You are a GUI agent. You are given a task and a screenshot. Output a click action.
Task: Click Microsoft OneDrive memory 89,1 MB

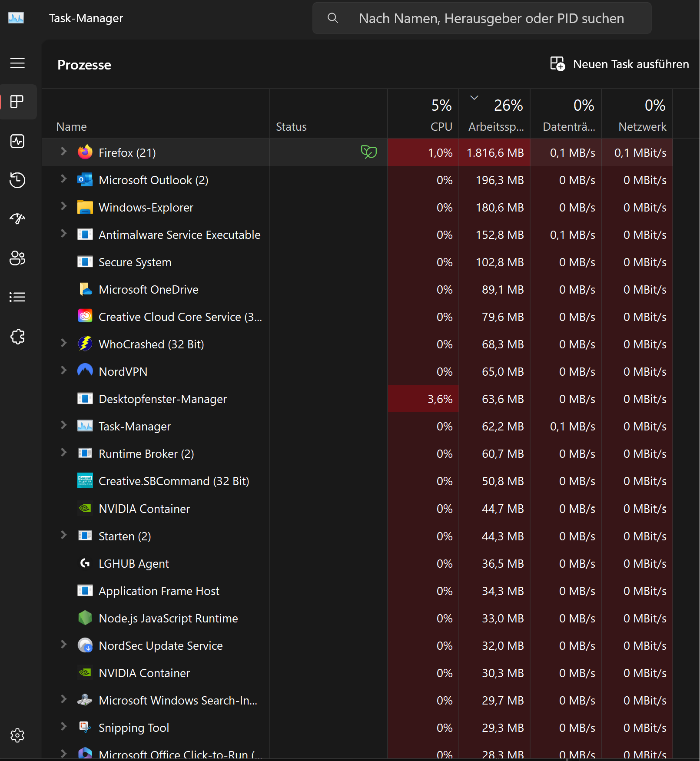(x=503, y=289)
